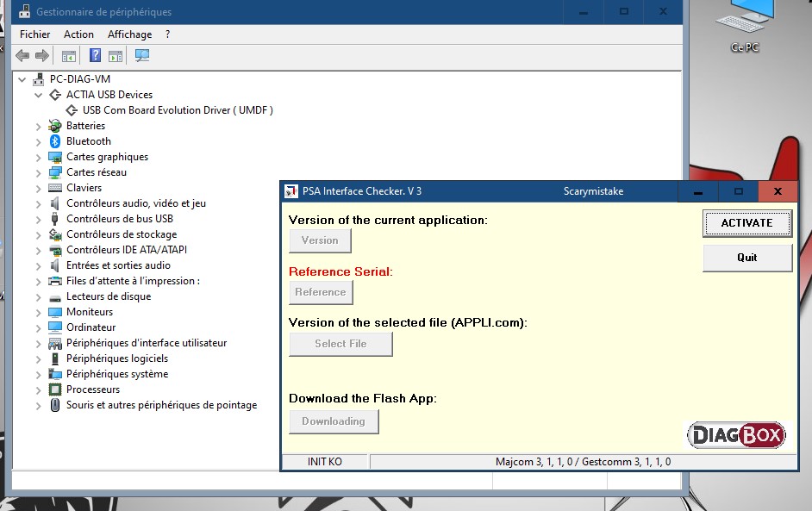Click INIT KO in the status bar
The width and height of the screenshot is (812, 511).
pyautogui.click(x=325, y=462)
